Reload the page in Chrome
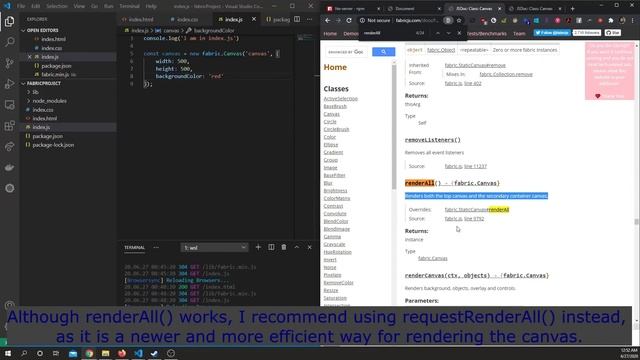The image size is (640, 360). point(349,20)
